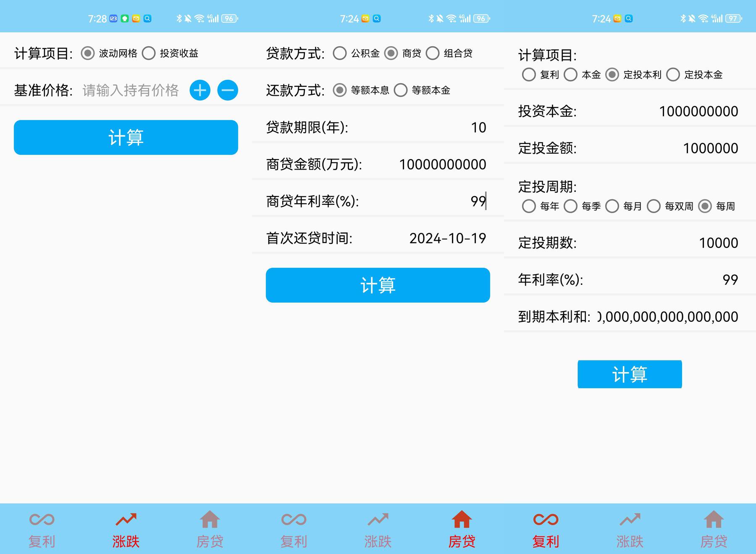The image size is (756, 554).
Task: Tap the blue plus button beside 基准价格
Action: pos(200,90)
